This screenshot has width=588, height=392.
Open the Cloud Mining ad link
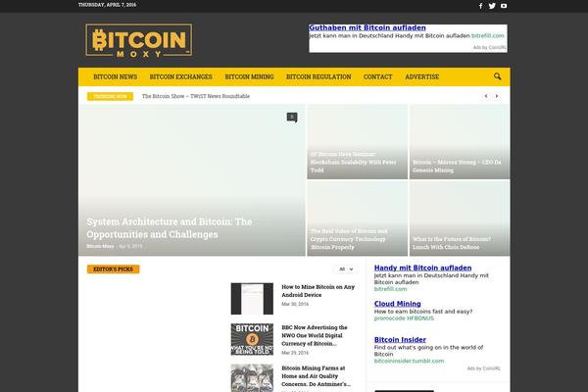[397, 304]
